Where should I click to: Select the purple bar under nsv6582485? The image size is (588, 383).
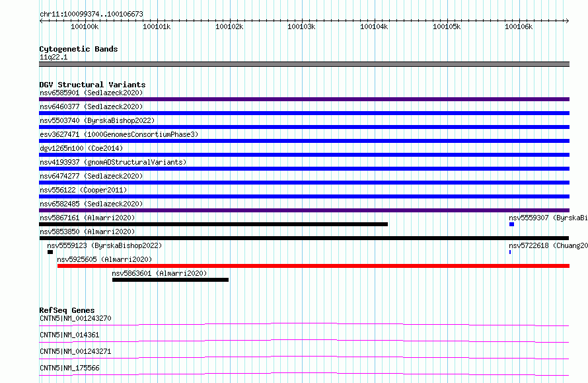(x=304, y=210)
